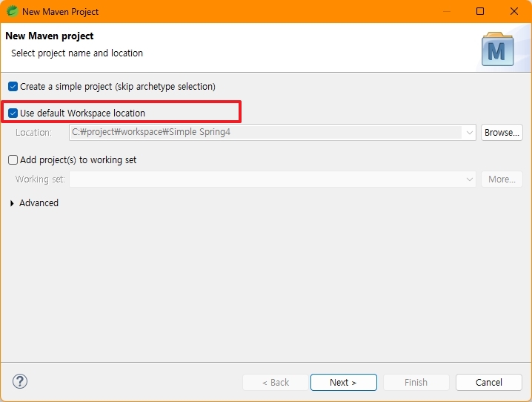532x402 pixels.
Task: Open the Location combo box dropdown arrow
Action: coord(470,133)
